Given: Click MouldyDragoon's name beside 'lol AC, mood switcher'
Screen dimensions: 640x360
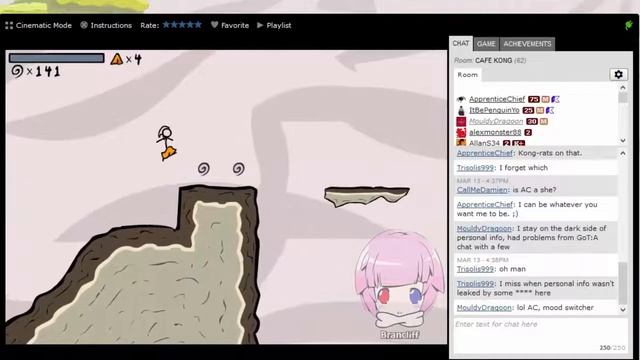Looking at the screenshot, I should (484, 308).
